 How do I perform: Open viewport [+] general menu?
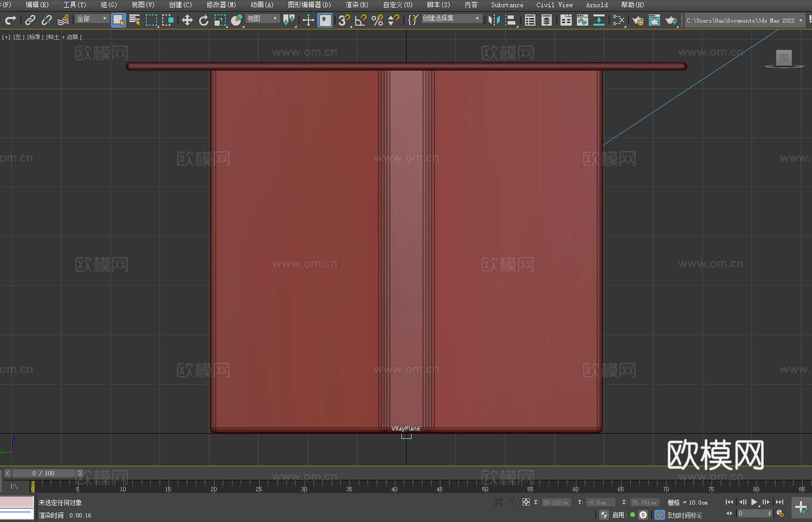pyautogui.click(x=6, y=37)
